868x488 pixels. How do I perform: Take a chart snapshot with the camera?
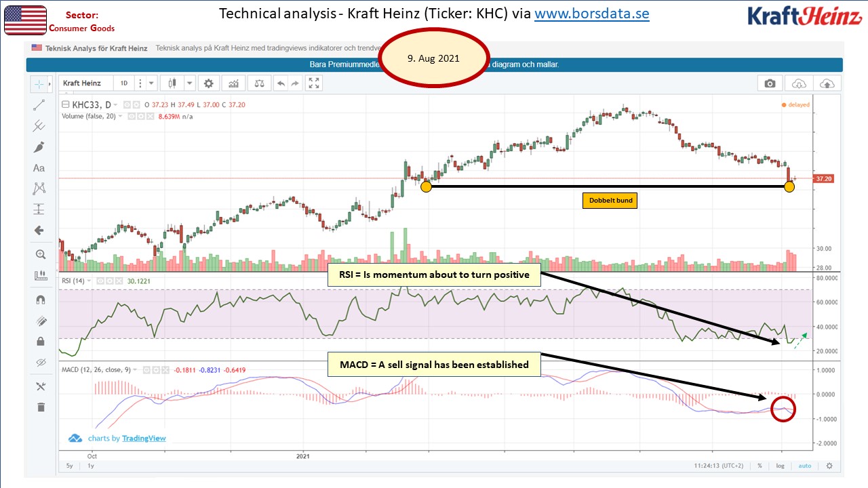click(770, 83)
